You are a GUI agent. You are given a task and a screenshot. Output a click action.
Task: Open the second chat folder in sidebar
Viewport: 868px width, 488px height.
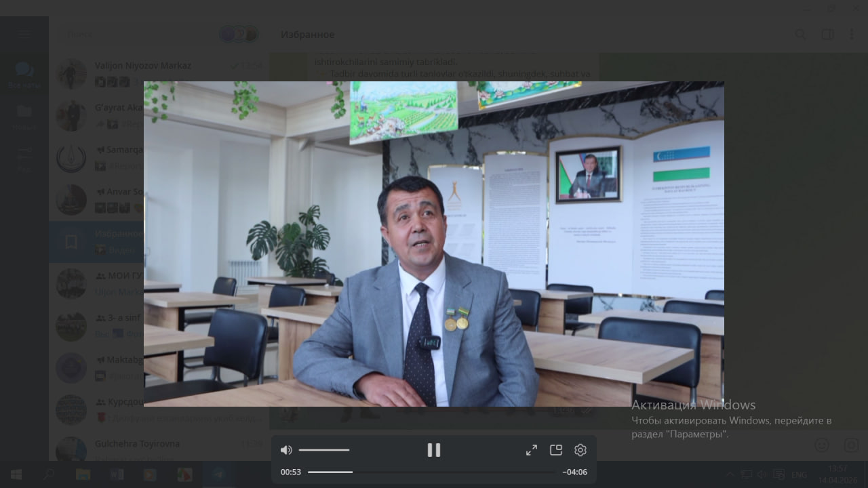point(24,116)
